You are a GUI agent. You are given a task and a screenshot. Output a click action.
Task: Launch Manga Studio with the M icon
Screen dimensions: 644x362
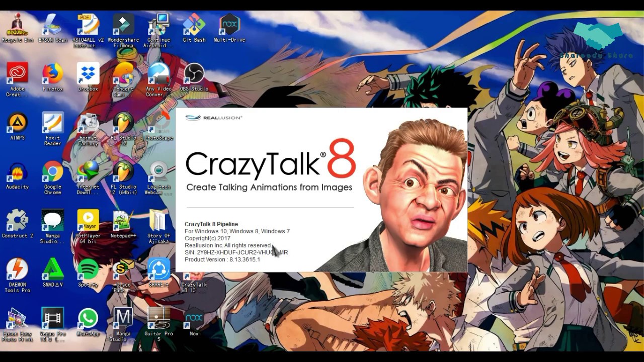123,325
